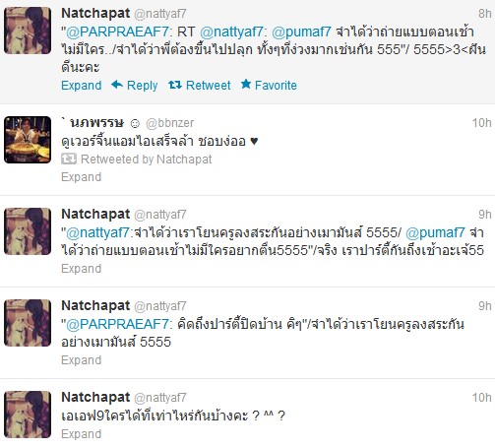Open the 8h timestamp of the top tweet

pyautogui.click(x=484, y=14)
